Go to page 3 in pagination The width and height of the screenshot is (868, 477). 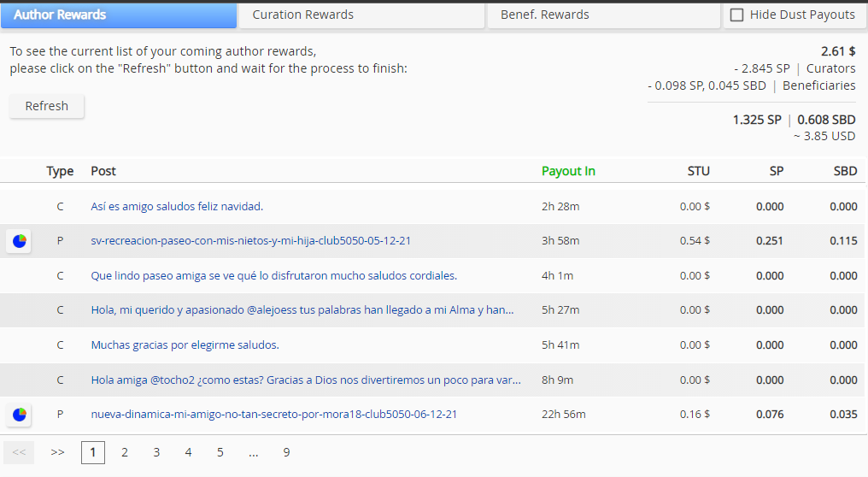[x=156, y=452]
